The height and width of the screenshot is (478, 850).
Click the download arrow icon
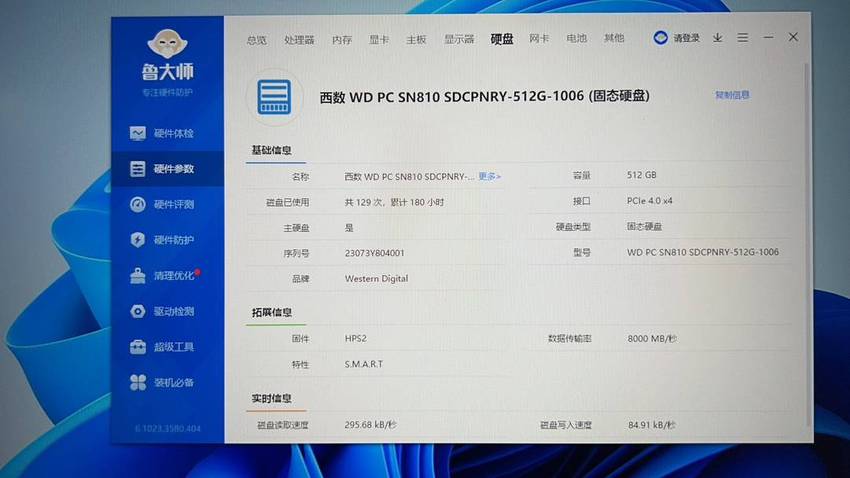(718, 38)
